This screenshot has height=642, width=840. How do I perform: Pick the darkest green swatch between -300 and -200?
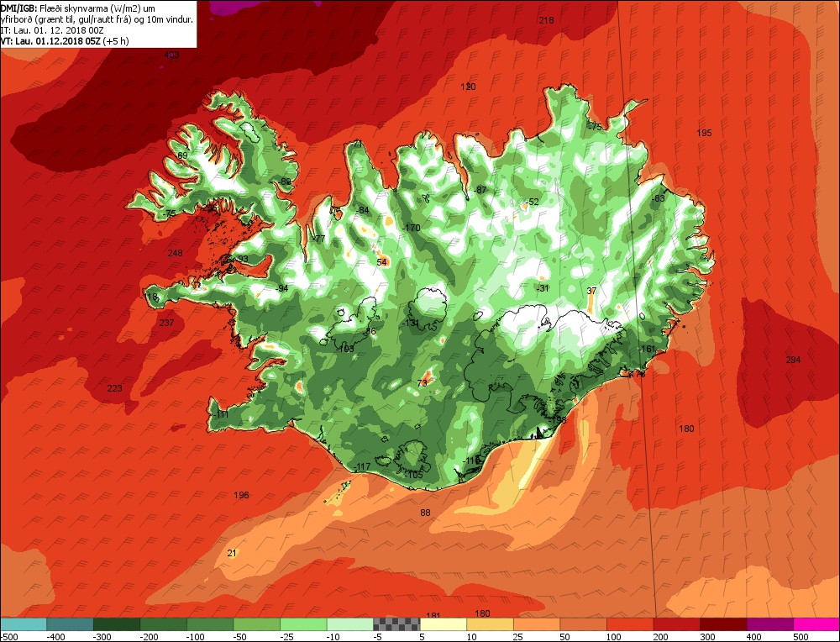118,624
